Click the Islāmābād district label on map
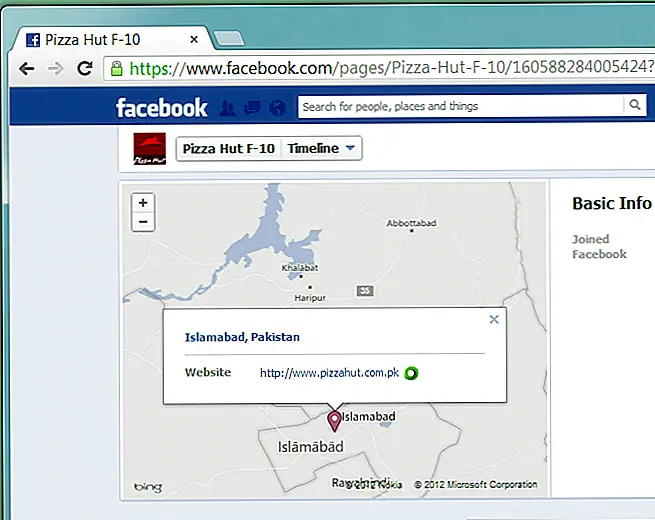This screenshot has width=655, height=520. pos(310,446)
